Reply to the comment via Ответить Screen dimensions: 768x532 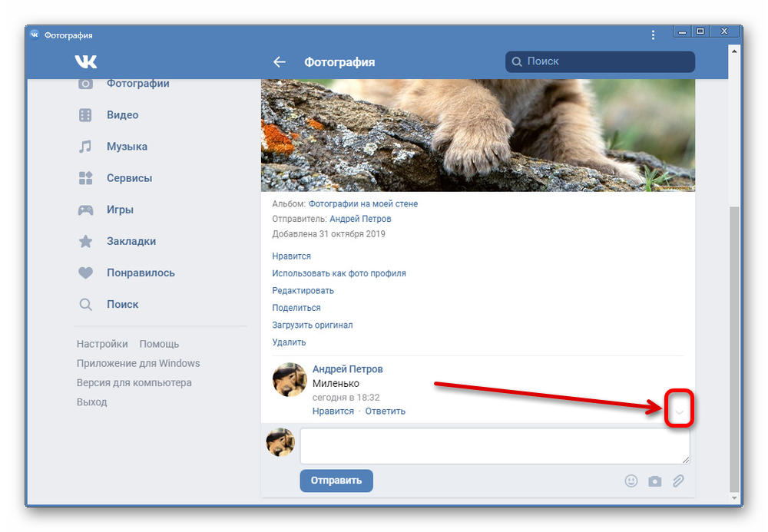point(385,411)
